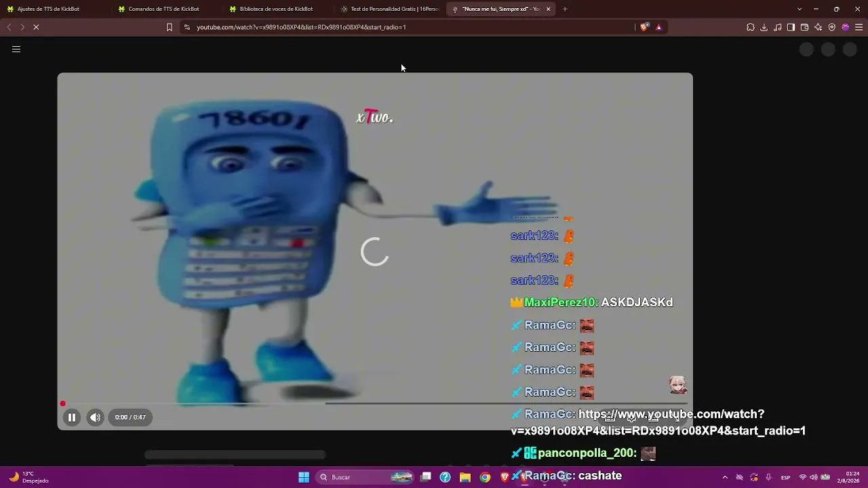Open the Leo AI sparkle icon

[818, 27]
